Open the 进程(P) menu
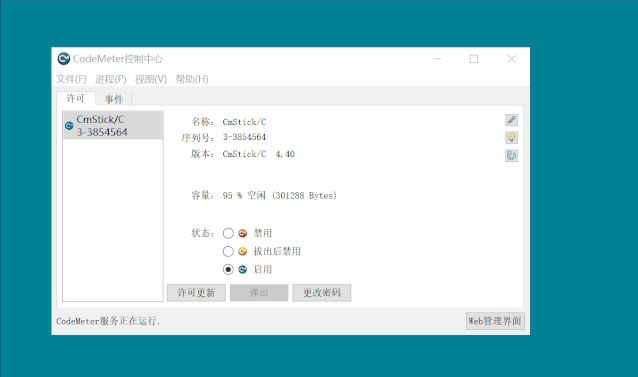This screenshot has width=638, height=377. pyautogui.click(x=111, y=79)
